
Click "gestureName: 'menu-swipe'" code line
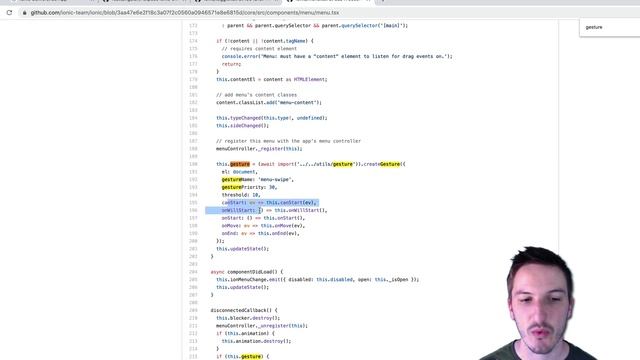pyautogui.click(x=258, y=180)
